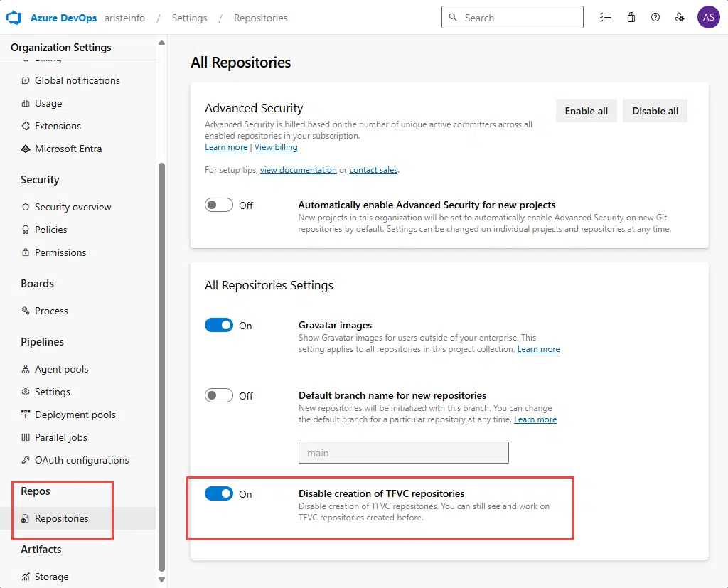The image size is (728, 588).
Task: Click the Enable all button
Action: tap(586, 110)
